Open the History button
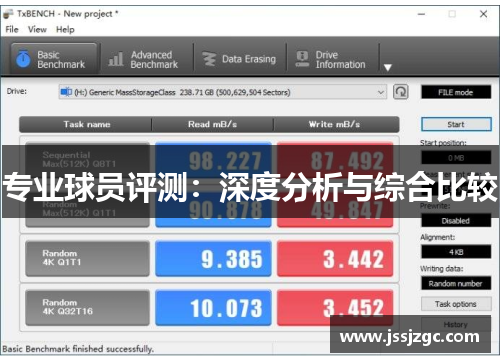 pos(456,324)
